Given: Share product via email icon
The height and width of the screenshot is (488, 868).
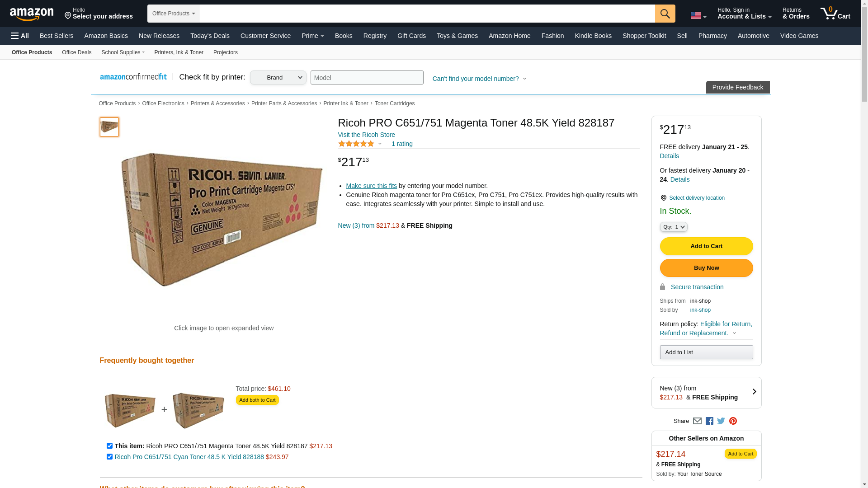Looking at the screenshot, I should coord(697,421).
